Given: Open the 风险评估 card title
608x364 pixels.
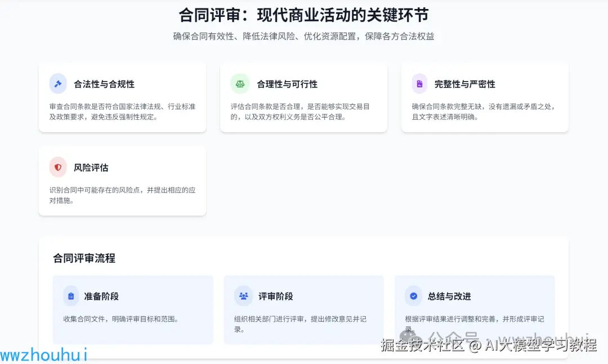Looking at the screenshot, I should [91, 168].
